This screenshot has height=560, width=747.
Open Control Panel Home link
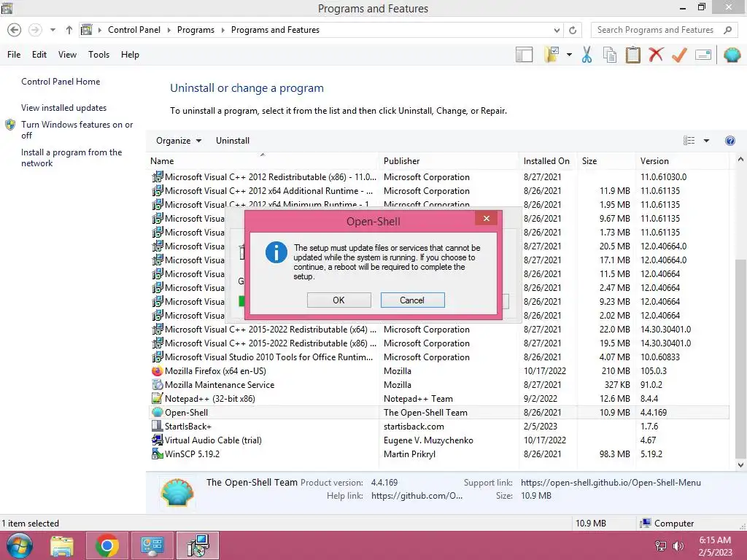coord(61,82)
